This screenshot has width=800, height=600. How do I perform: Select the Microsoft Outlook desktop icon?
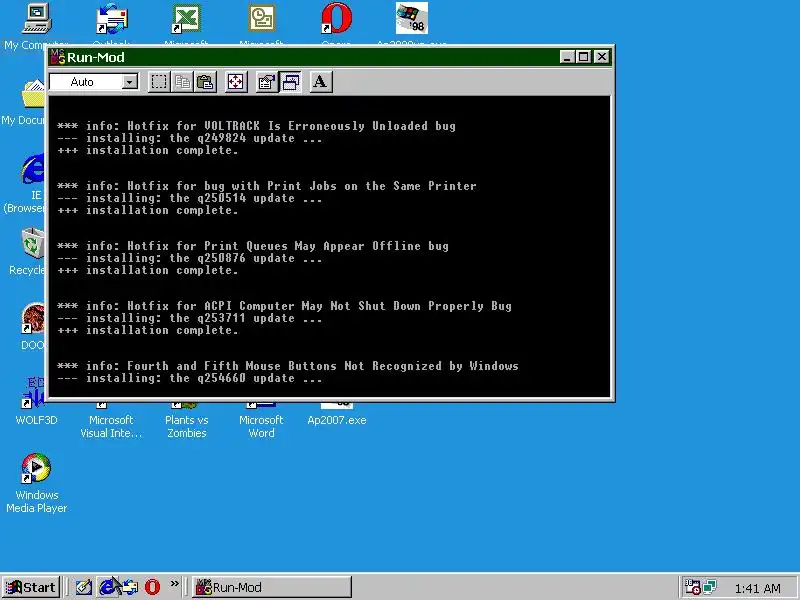click(x=262, y=18)
